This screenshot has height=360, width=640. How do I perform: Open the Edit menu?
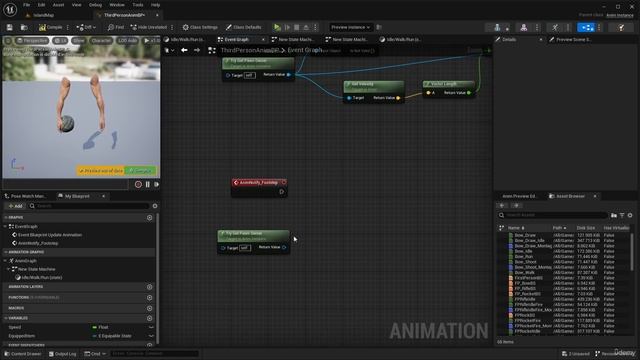(41, 5)
